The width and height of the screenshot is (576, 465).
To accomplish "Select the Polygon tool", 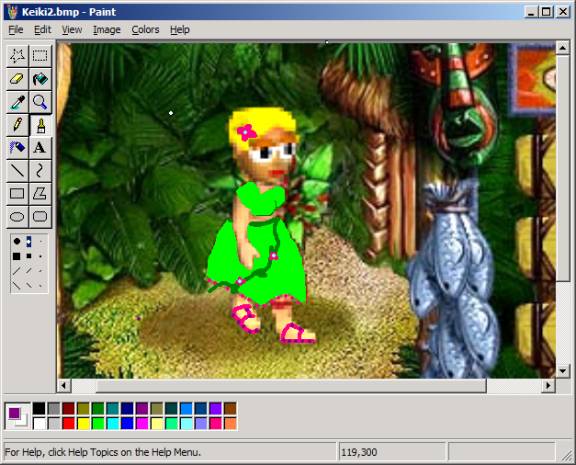I will click(x=40, y=194).
